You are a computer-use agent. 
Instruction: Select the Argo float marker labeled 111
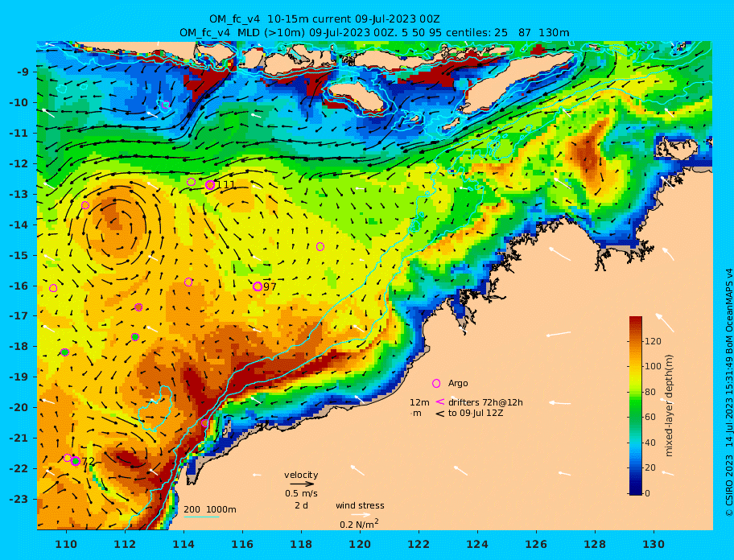pos(210,185)
